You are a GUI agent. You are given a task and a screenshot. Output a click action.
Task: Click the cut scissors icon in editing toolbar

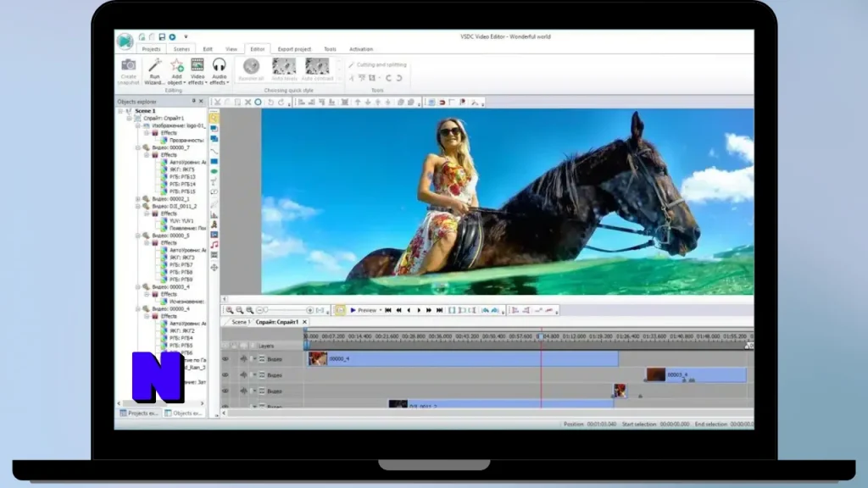[218, 103]
